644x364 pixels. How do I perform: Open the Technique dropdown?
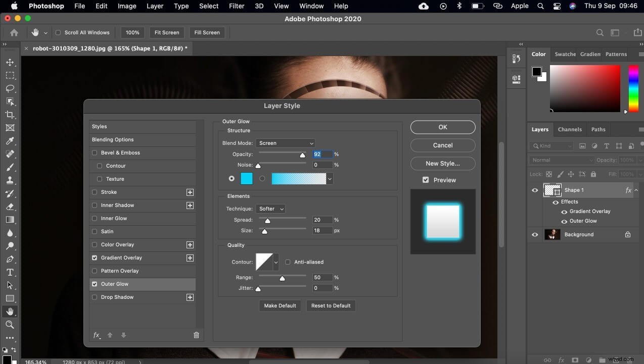click(270, 209)
